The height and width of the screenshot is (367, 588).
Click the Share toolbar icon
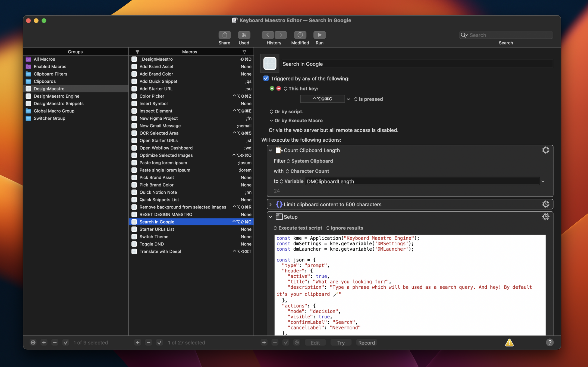coord(224,35)
